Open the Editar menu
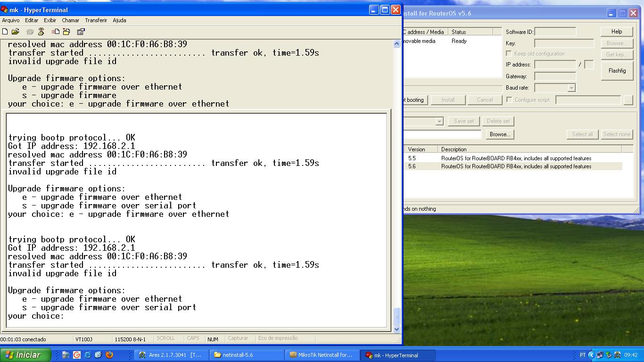This screenshot has height=362, width=644. coord(32,20)
